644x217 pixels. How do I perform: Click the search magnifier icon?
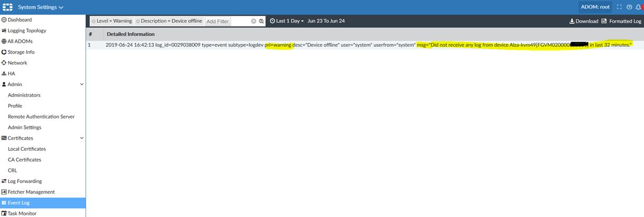[x=261, y=21]
